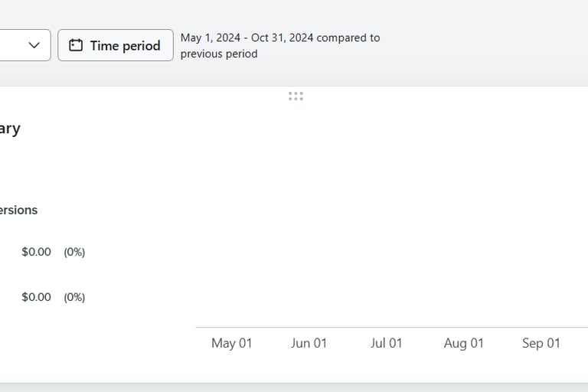Click the summary heading ending in 'ary'
Viewport: 588px width, 392px height.
point(10,129)
